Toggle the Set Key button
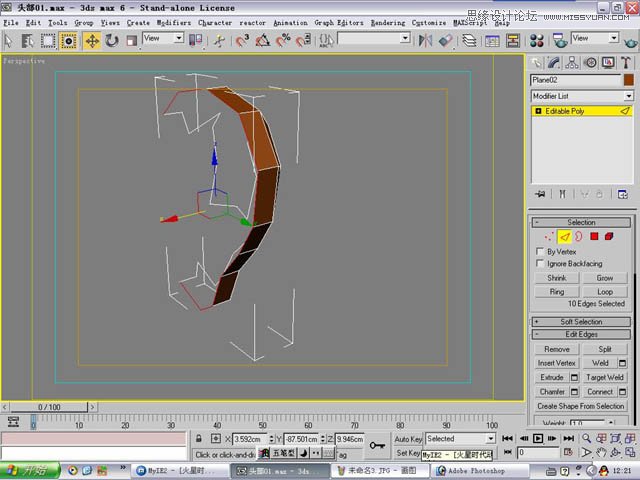 coord(408,453)
